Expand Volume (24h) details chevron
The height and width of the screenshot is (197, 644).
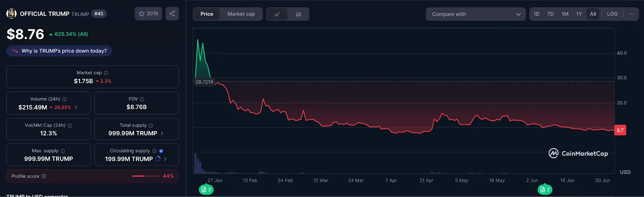(76, 108)
